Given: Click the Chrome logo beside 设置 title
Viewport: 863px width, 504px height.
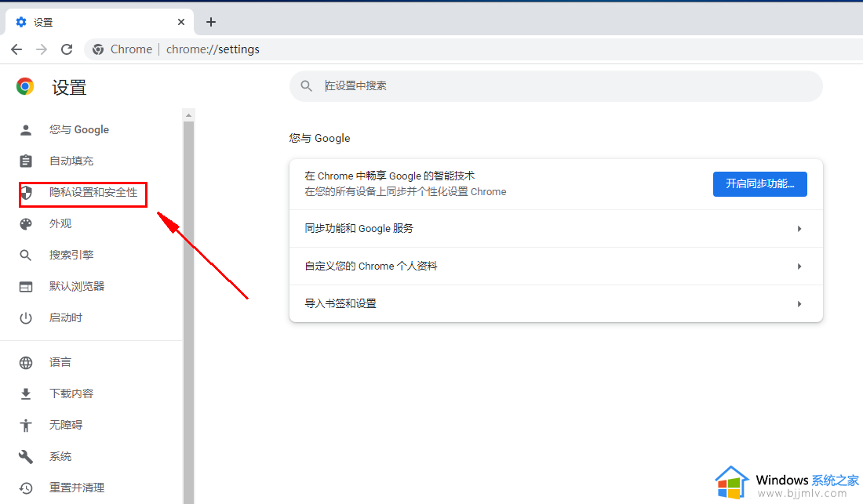Looking at the screenshot, I should click(25, 86).
